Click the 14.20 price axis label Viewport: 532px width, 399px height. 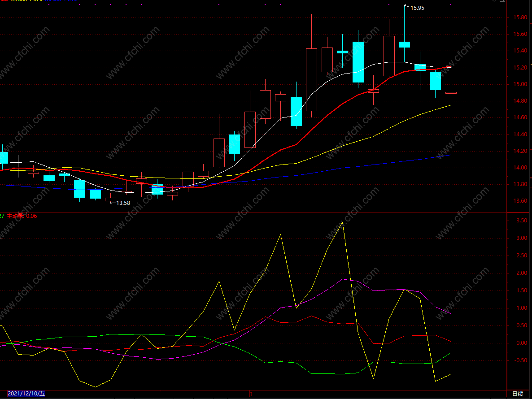520,151
